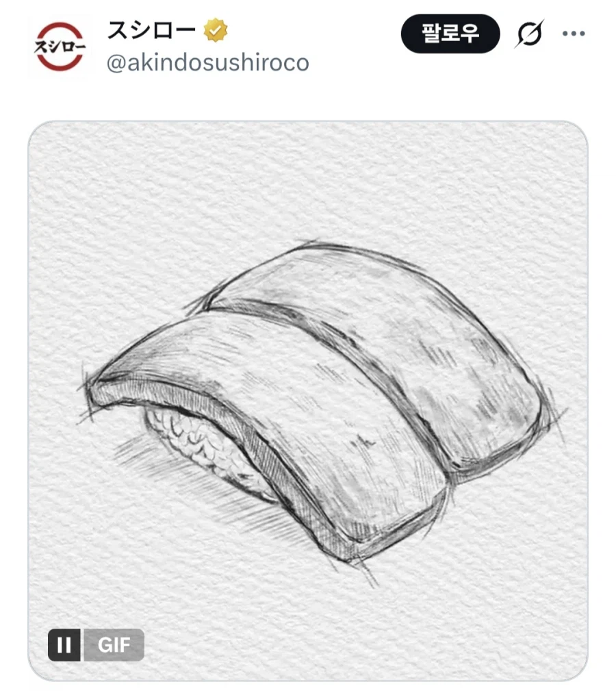
Task: Expand post options via the ellipsis
Action: coord(574,34)
